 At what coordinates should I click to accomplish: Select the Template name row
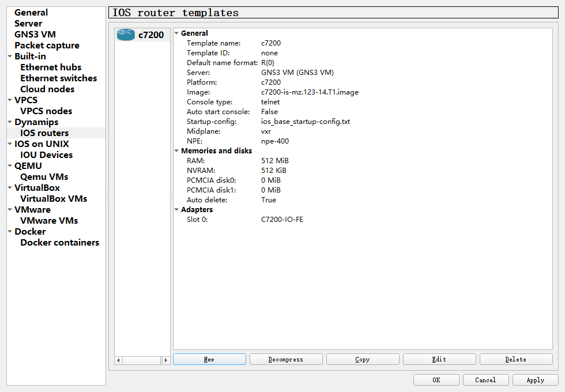click(363, 43)
